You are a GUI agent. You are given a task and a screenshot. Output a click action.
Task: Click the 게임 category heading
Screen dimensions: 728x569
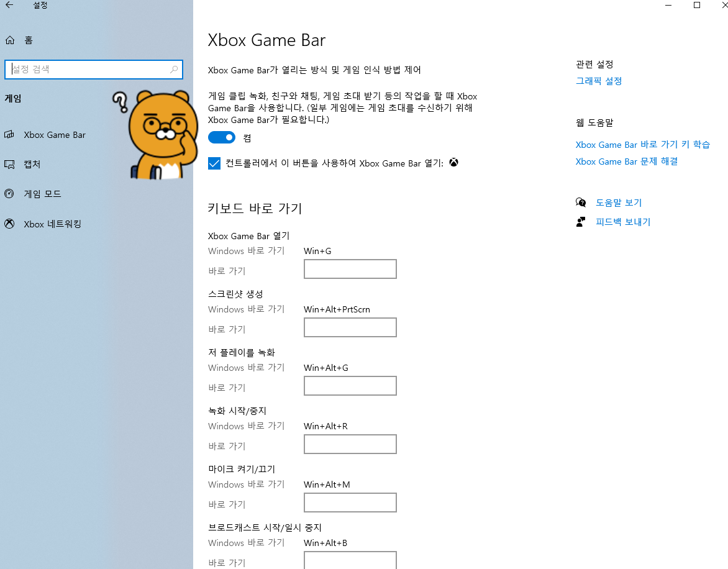coord(13,98)
